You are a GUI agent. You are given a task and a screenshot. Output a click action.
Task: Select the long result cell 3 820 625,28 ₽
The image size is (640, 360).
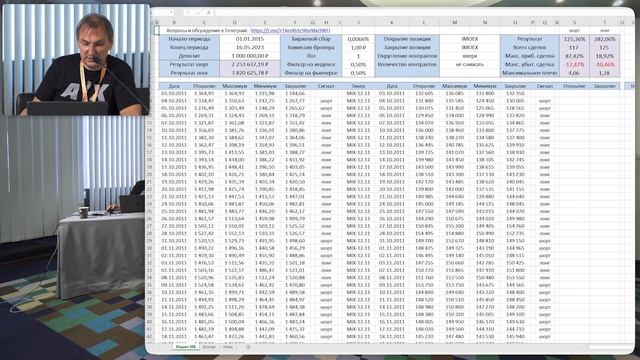(250, 73)
